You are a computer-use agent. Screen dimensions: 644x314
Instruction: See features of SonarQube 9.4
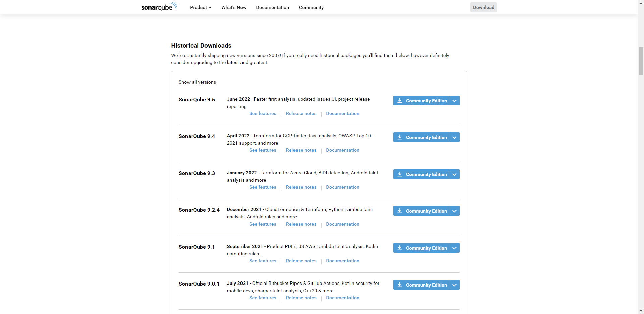(x=263, y=150)
